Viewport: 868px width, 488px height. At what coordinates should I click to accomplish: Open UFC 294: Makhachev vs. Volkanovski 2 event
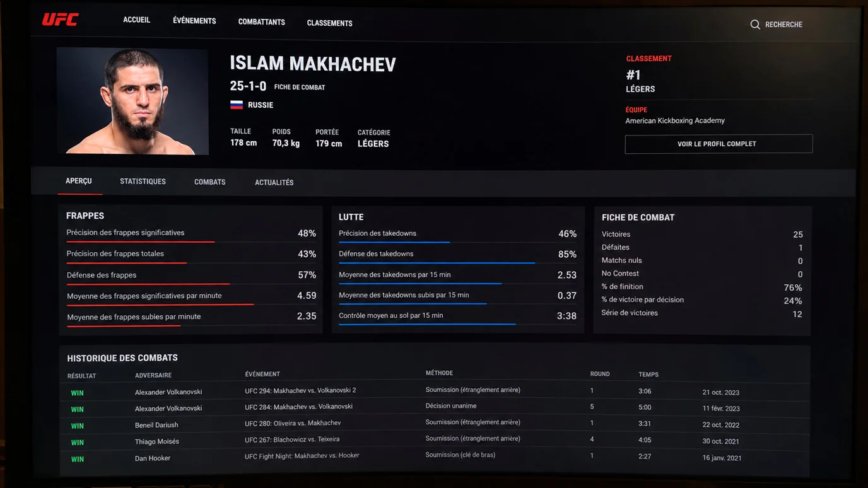[300, 390]
